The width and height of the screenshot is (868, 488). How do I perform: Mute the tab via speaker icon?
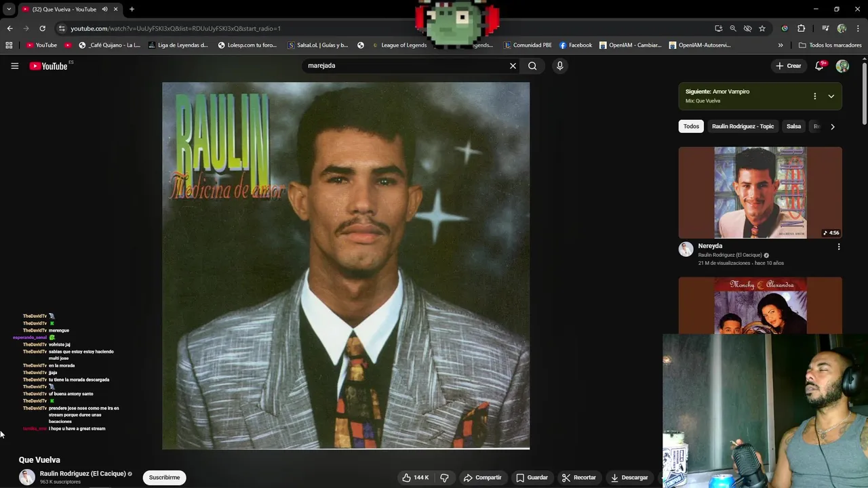coord(104,9)
